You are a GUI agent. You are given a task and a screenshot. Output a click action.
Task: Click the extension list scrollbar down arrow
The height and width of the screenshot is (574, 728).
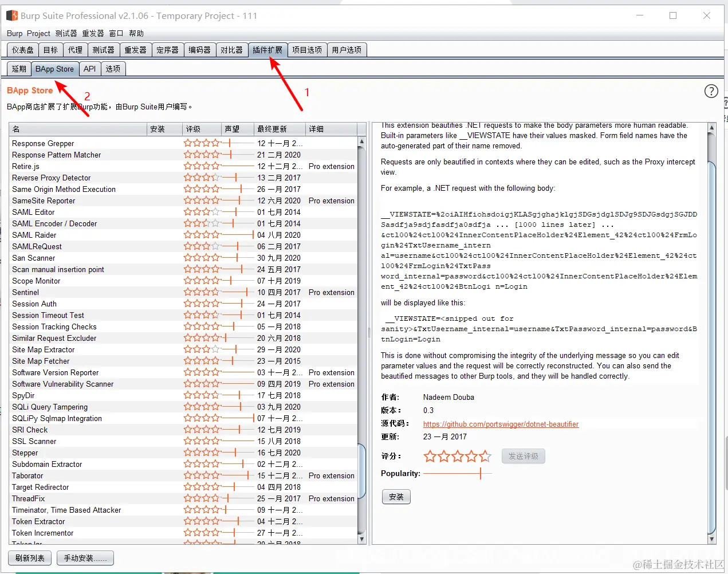coord(361,539)
